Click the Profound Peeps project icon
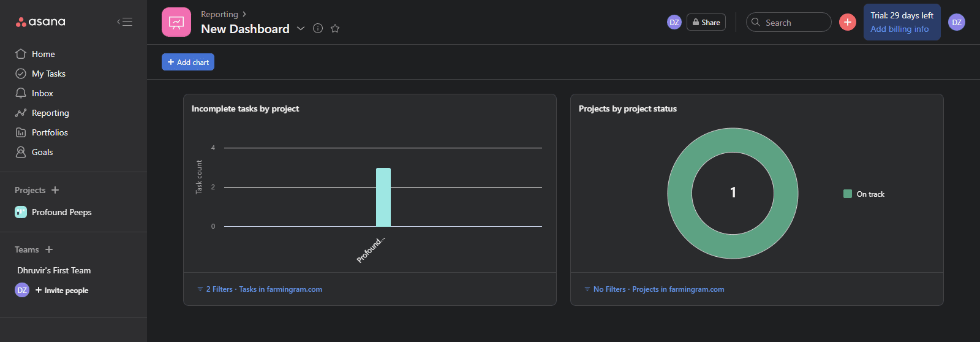Image resolution: width=980 pixels, height=342 pixels. (x=21, y=212)
